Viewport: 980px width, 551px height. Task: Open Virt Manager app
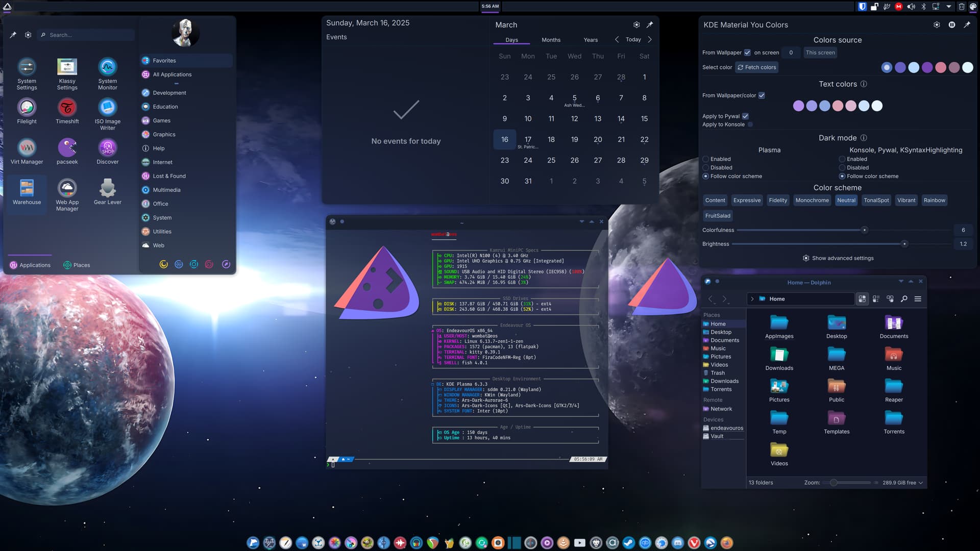[x=27, y=152]
